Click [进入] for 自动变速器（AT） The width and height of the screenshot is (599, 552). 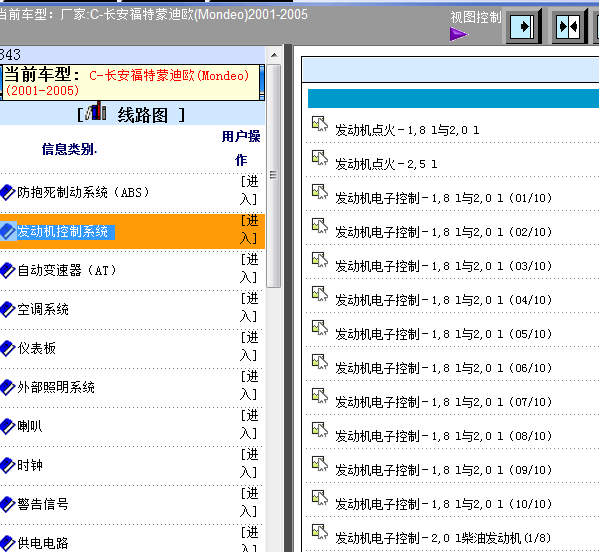point(249,269)
